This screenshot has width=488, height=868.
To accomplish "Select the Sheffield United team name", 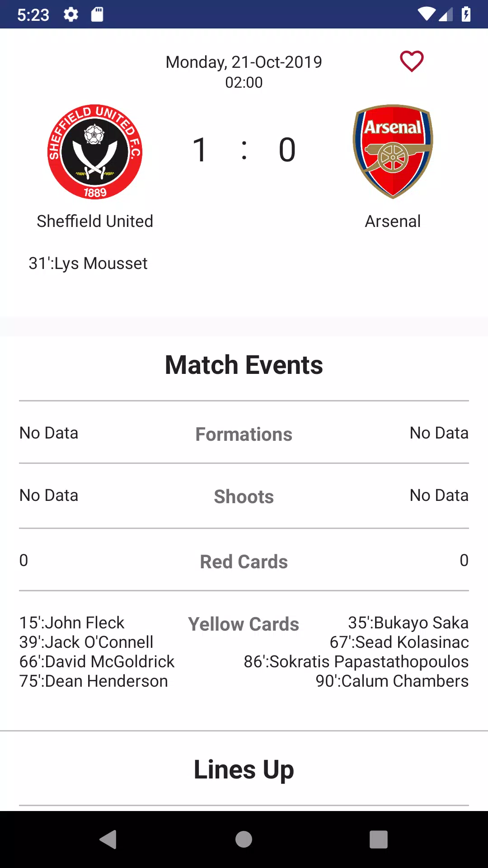I will (x=95, y=222).
